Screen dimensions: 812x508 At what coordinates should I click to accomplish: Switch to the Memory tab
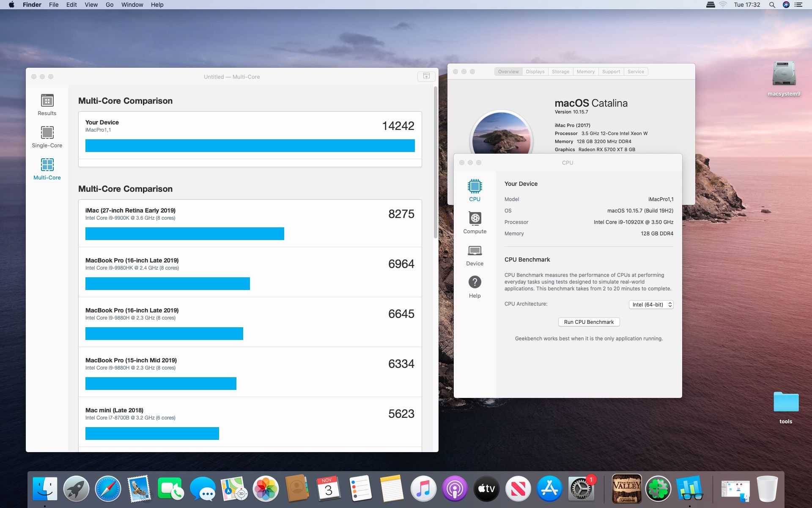pyautogui.click(x=585, y=72)
